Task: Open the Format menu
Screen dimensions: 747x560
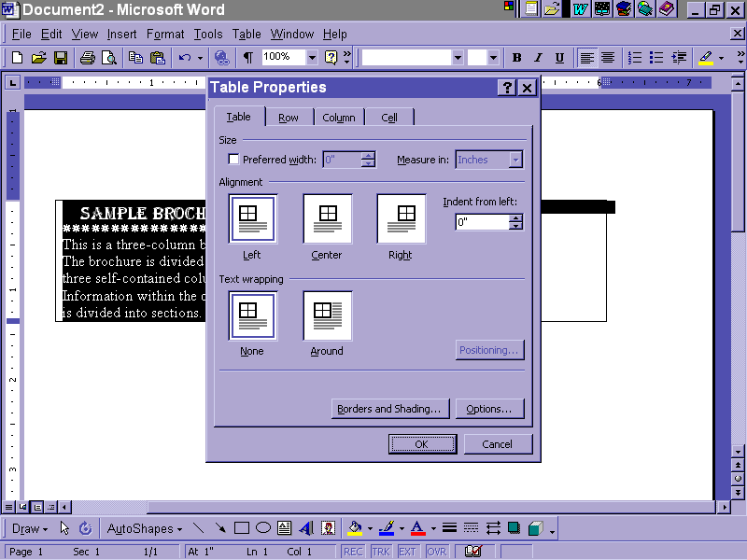Action: [x=165, y=35]
